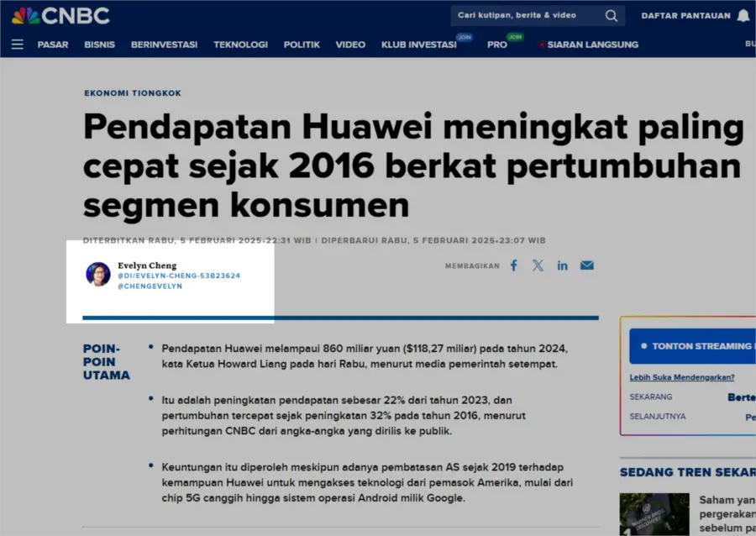Click the POIN-POIN UTAMA heading
The height and width of the screenshot is (536, 756).
[107, 362]
